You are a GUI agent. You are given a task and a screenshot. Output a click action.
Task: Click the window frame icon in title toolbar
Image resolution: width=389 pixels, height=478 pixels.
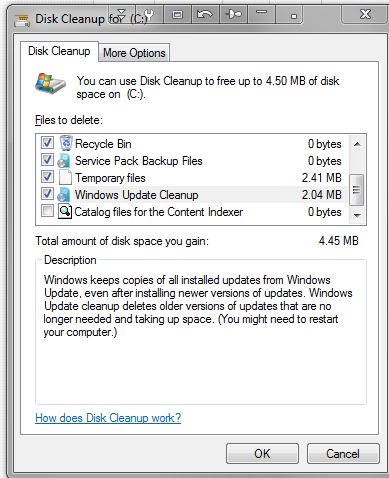tap(178, 14)
